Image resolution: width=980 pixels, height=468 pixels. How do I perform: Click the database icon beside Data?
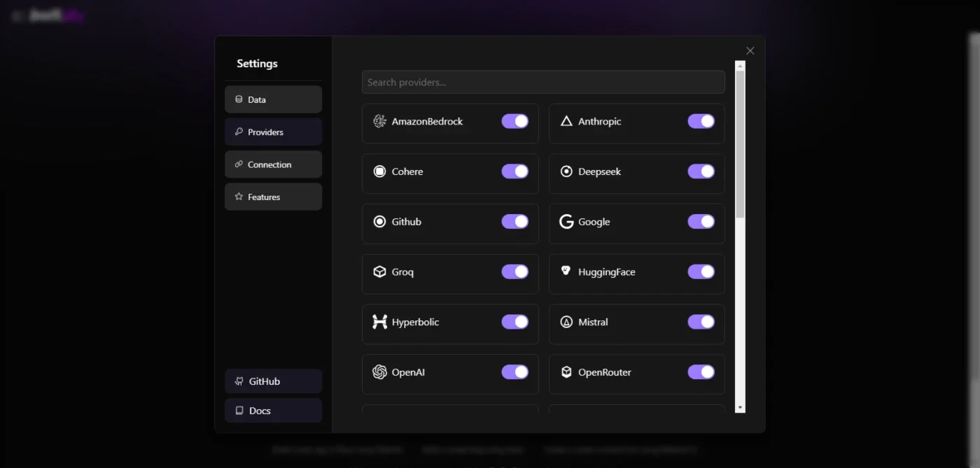pyautogui.click(x=239, y=99)
